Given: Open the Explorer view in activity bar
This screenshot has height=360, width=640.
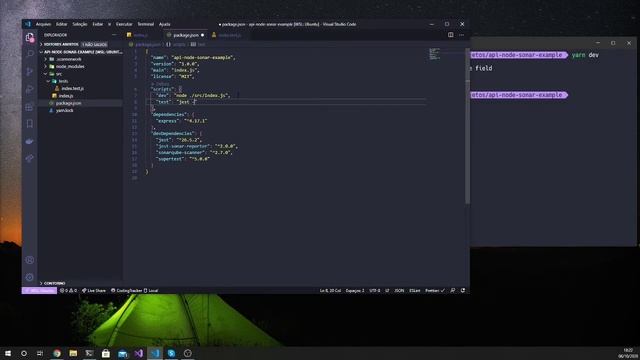Looking at the screenshot, I should (29, 38).
